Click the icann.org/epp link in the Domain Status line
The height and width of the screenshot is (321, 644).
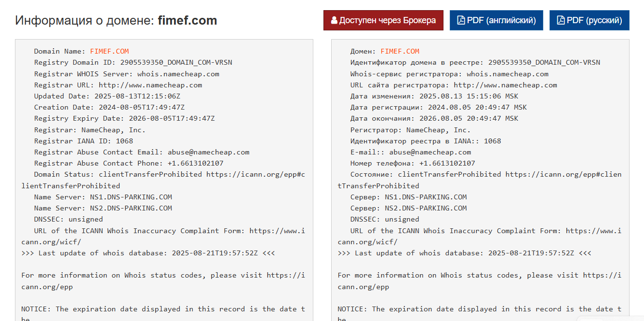click(255, 174)
